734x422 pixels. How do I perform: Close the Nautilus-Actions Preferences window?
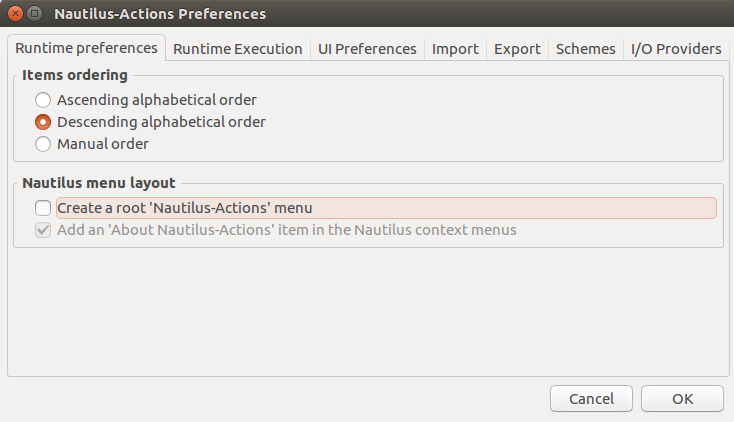pyautogui.click(x=14, y=14)
